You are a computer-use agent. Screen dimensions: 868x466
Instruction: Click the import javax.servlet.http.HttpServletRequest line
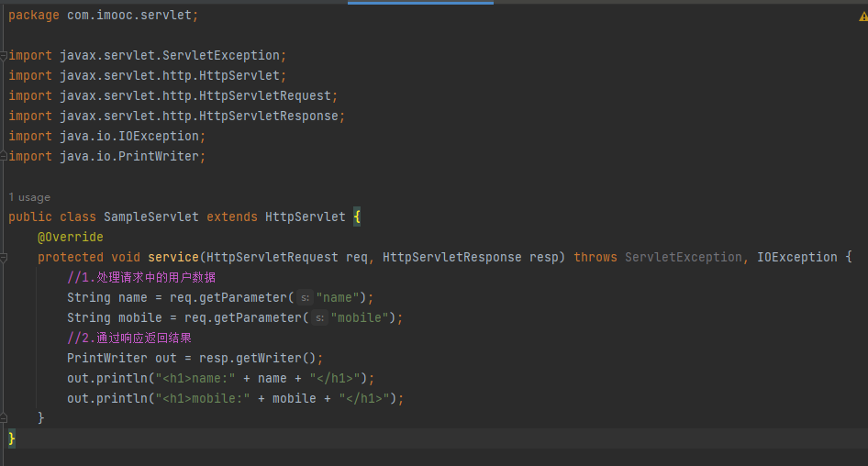[x=172, y=96]
